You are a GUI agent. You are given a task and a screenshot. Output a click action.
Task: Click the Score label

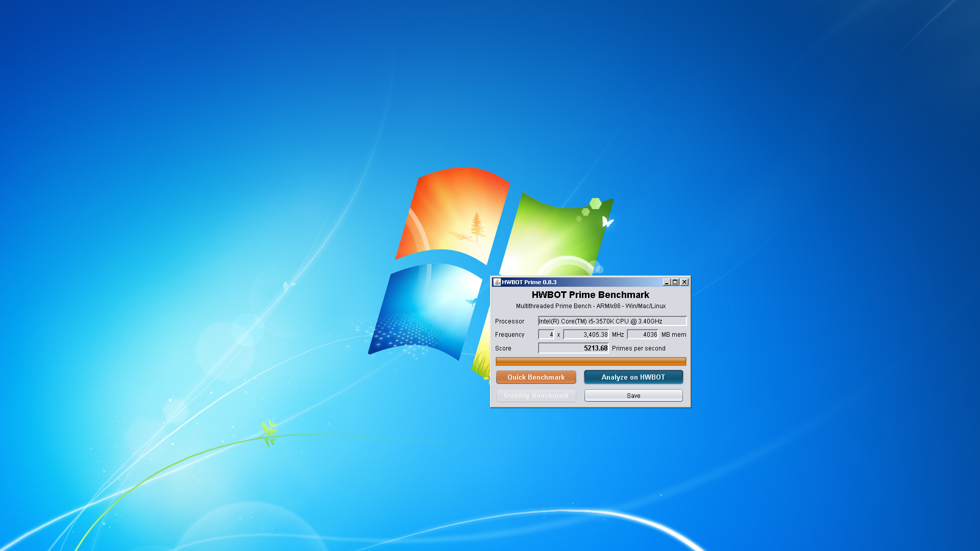pyautogui.click(x=503, y=348)
